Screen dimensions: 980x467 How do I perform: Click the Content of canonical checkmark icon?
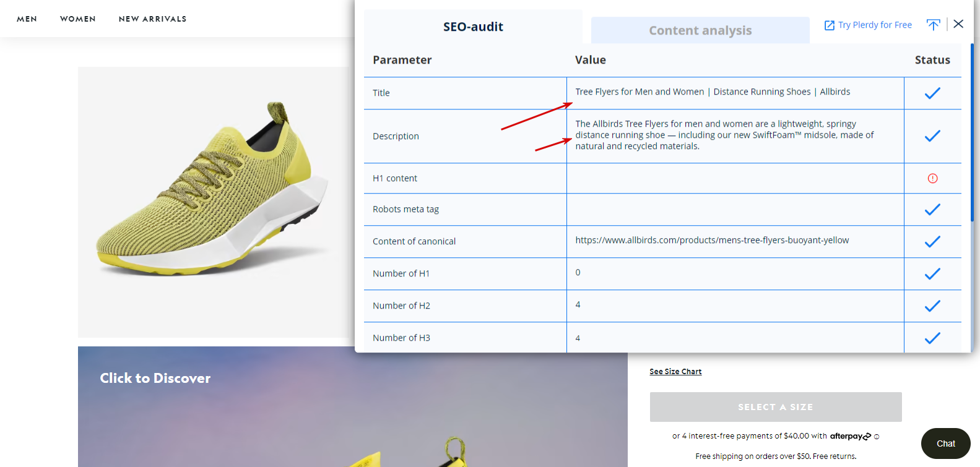click(932, 242)
